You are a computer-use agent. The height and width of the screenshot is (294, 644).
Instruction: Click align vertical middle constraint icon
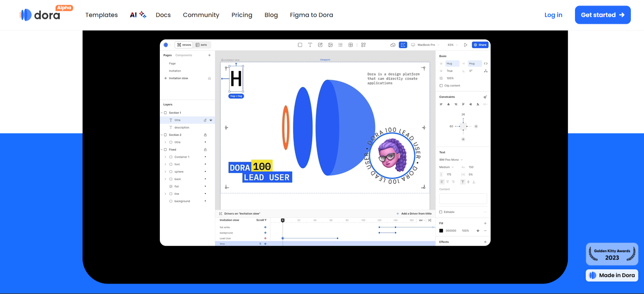pos(470,104)
